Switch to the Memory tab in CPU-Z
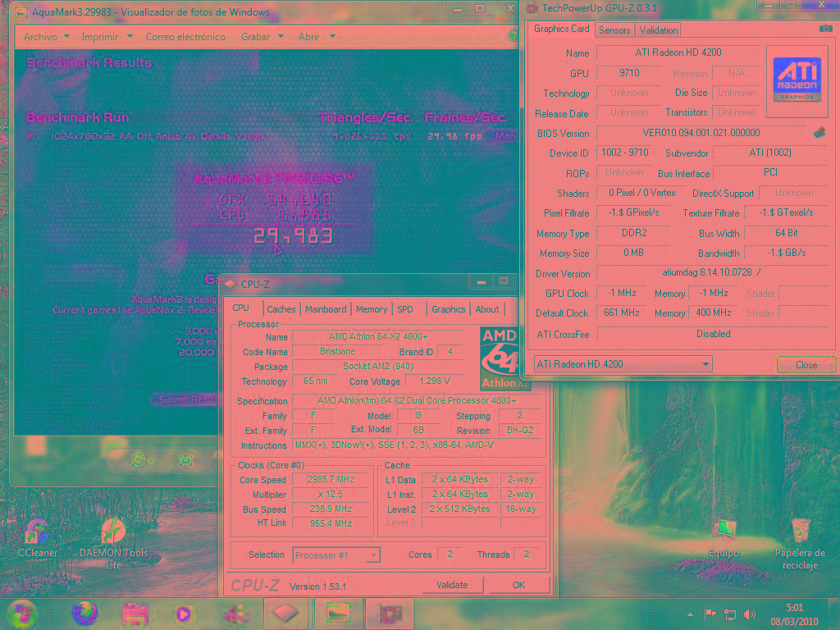 (x=372, y=309)
